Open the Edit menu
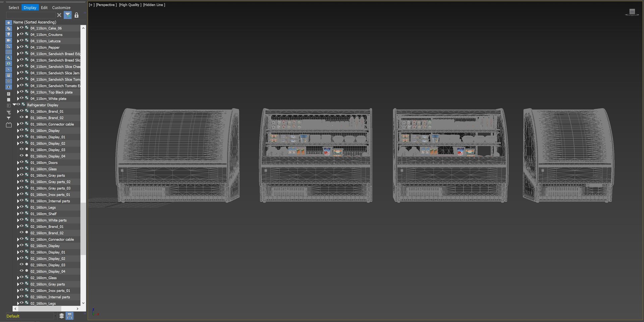644x322 pixels. click(x=44, y=7)
